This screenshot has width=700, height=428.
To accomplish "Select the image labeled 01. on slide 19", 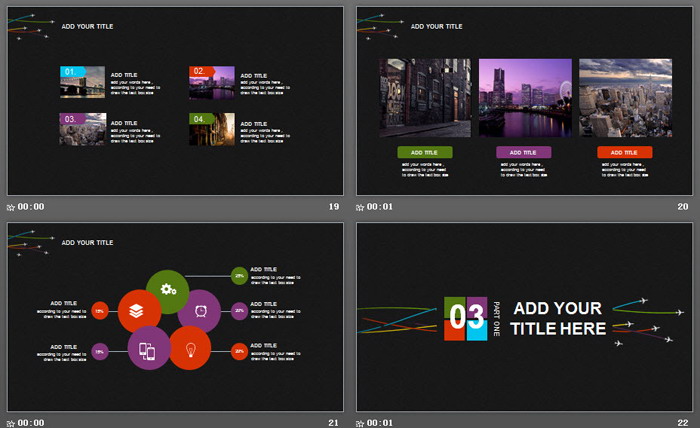I will click(82, 82).
